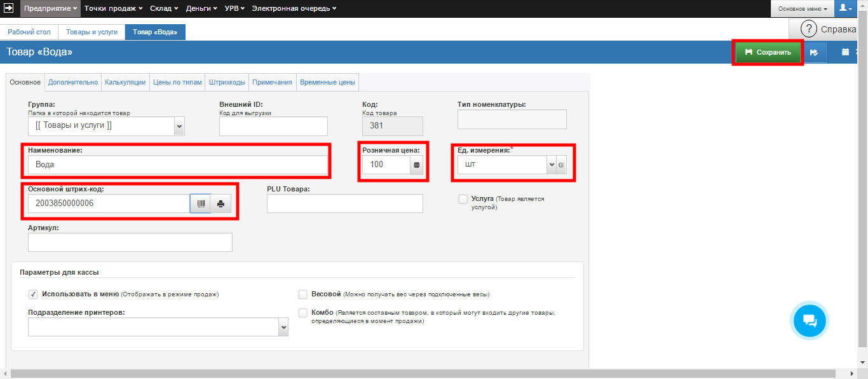Expand the Подразделение принтеров dropdown
The image size is (868, 379).
tap(283, 327)
